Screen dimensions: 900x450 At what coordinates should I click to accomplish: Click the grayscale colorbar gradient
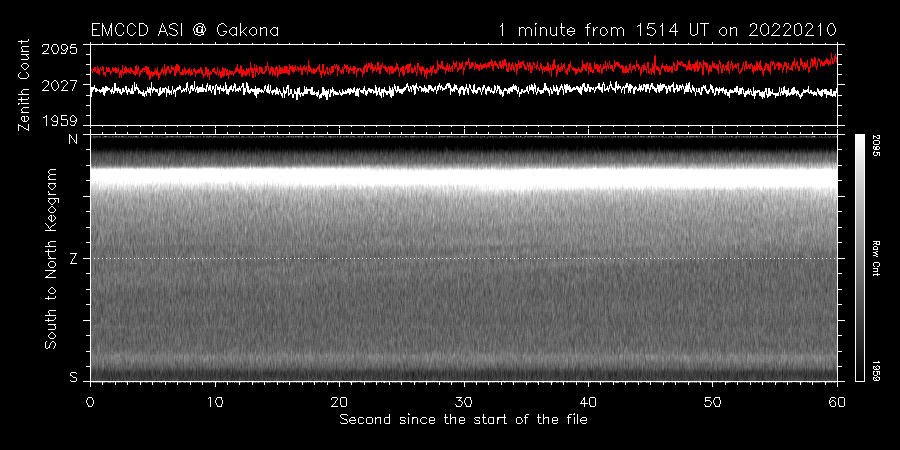coord(860,258)
